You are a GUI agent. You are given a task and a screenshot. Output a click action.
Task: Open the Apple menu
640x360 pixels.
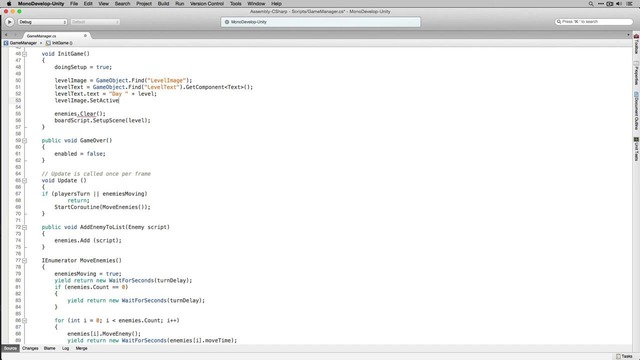9,4
